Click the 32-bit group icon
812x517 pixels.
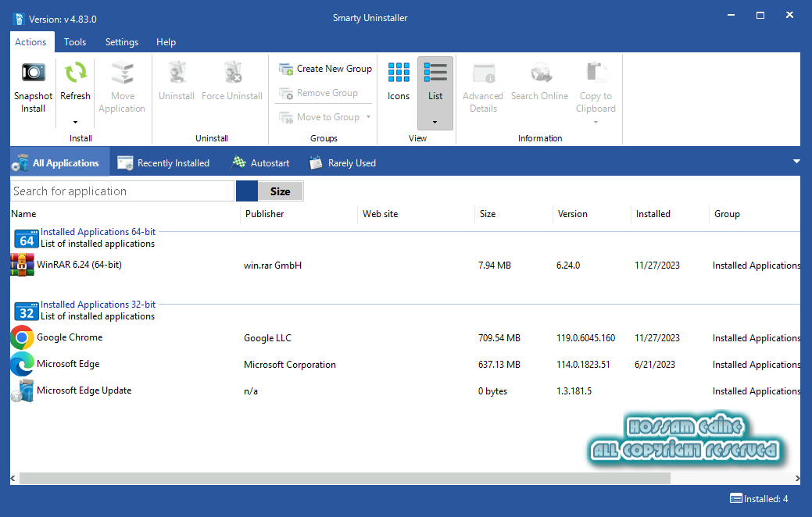pyautogui.click(x=27, y=311)
